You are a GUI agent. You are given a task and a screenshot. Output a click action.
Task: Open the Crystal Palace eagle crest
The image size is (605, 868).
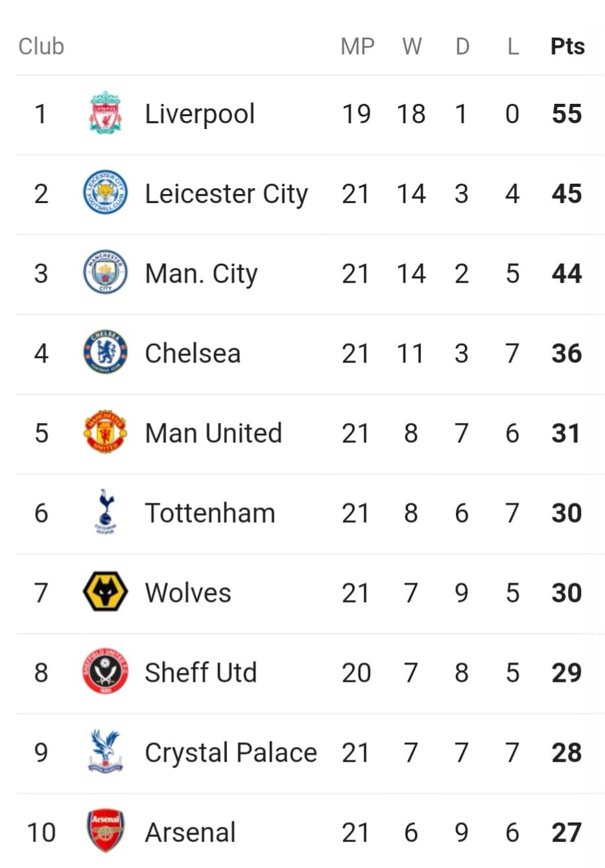(105, 751)
